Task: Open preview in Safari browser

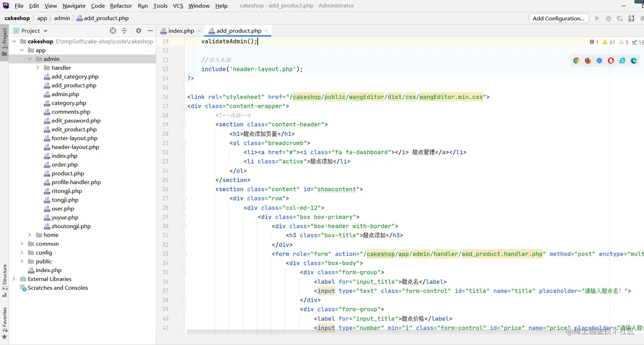Action: (599, 60)
